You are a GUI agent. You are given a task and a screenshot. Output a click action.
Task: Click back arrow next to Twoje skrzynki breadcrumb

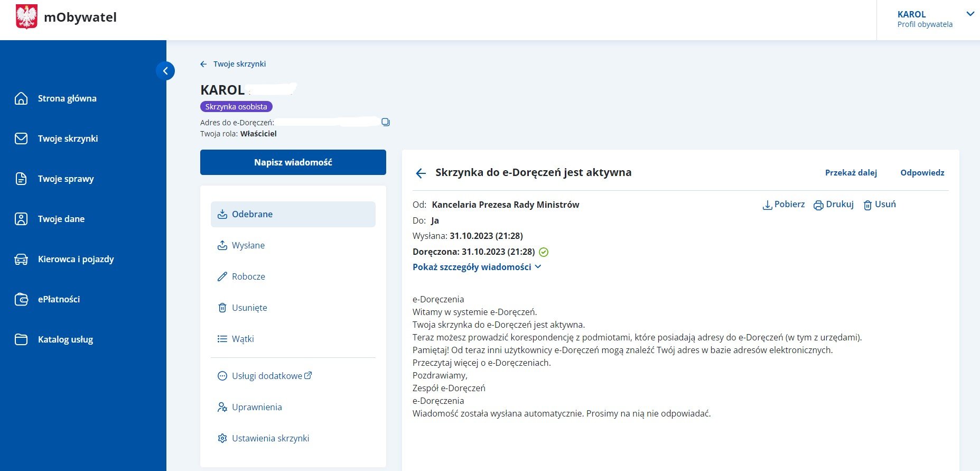[x=203, y=64]
